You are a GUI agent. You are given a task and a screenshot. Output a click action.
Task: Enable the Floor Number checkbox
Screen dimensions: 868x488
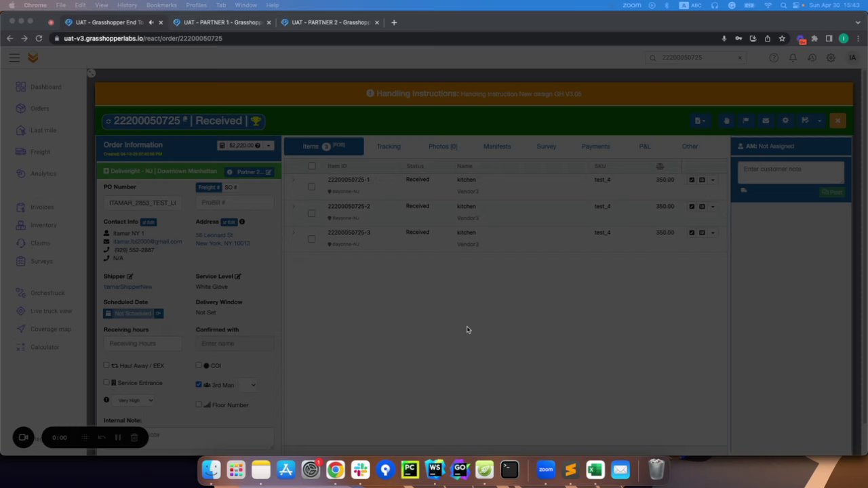point(199,405)
